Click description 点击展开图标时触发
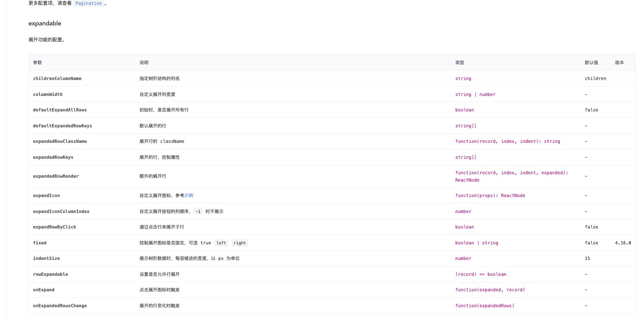The width and height of the screenshot is (644, 318). pos(159,290)
